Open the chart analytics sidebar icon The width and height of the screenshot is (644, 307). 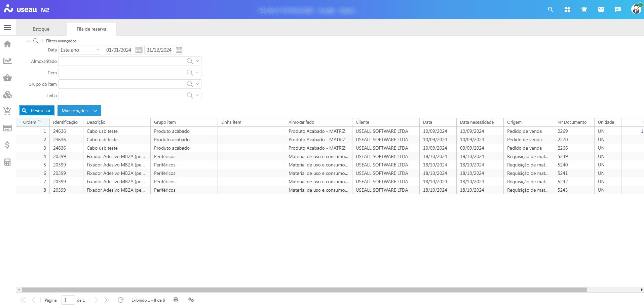(7, 61)
